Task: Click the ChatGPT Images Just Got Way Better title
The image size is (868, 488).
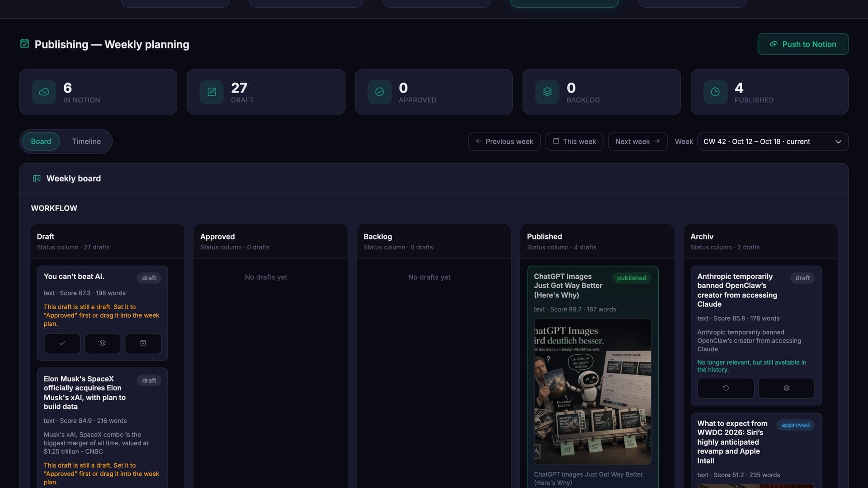Action: coord(568,286)
